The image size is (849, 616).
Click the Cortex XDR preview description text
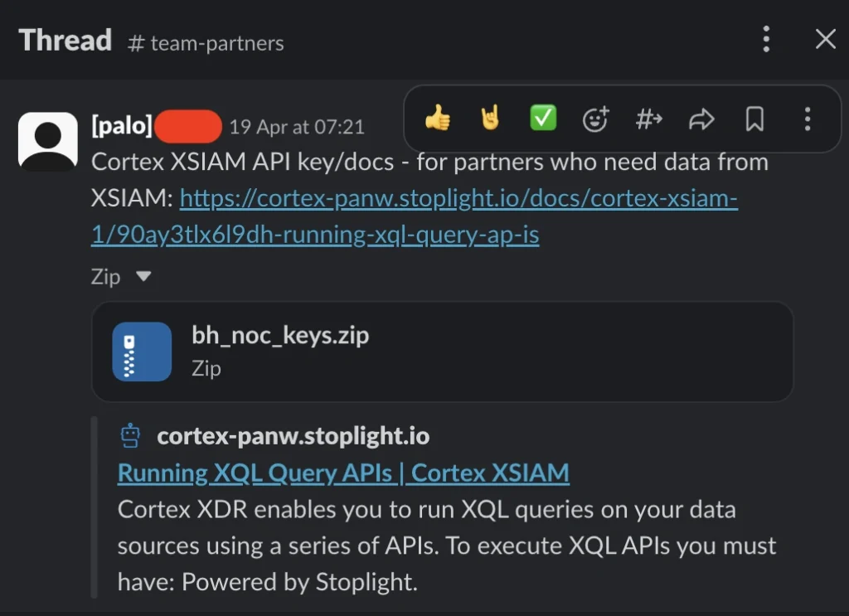point(447,546)
